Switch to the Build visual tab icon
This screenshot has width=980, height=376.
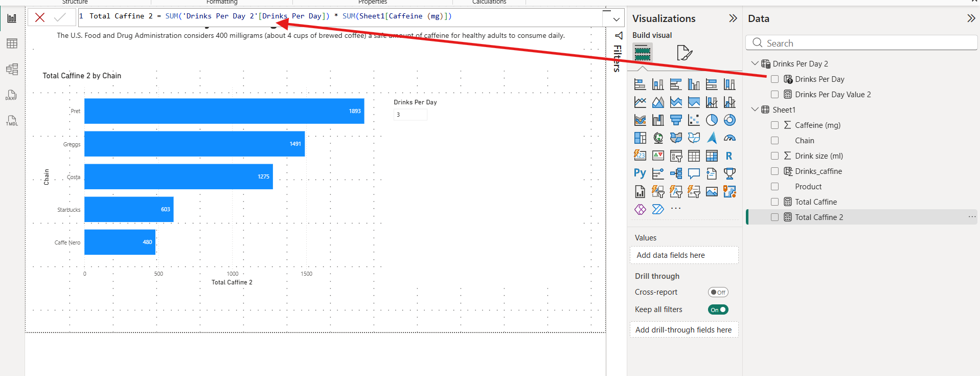point(643,52)
